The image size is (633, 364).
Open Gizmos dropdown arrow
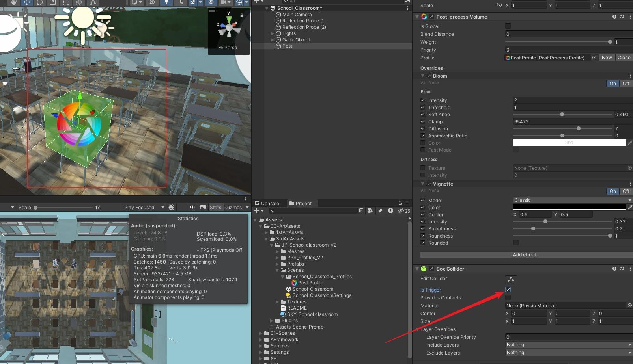(x=247, y=207)
